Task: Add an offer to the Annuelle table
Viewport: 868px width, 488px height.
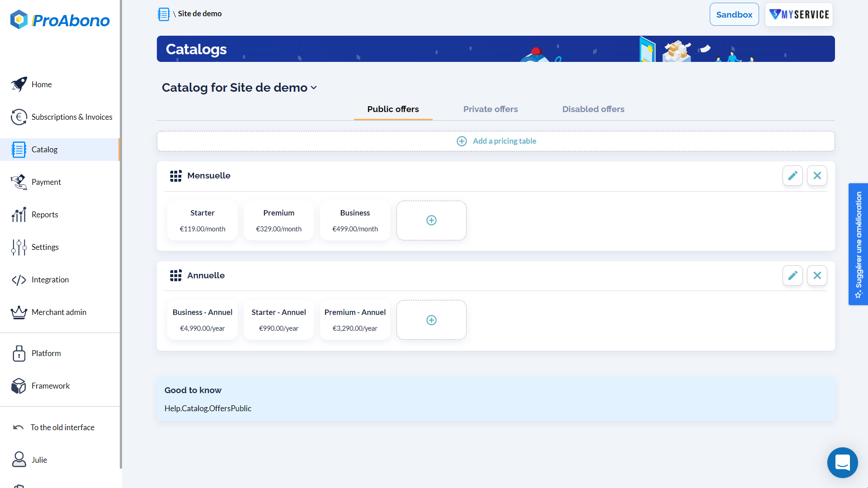Action: [x=431, y=320]
